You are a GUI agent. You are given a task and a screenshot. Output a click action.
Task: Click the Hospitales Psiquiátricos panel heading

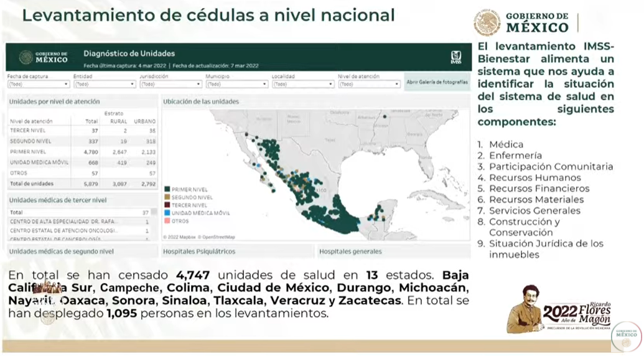pyautogui.click(x=198, y=251)
